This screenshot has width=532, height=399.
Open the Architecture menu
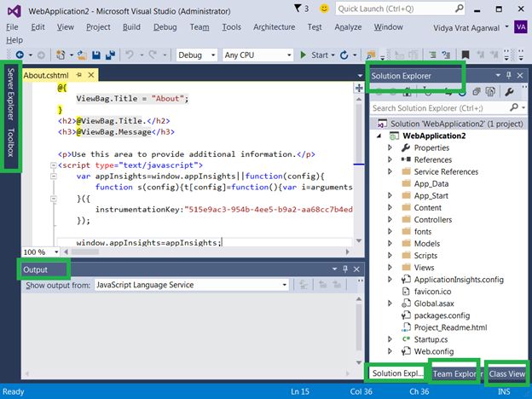(x=274, y=26)
